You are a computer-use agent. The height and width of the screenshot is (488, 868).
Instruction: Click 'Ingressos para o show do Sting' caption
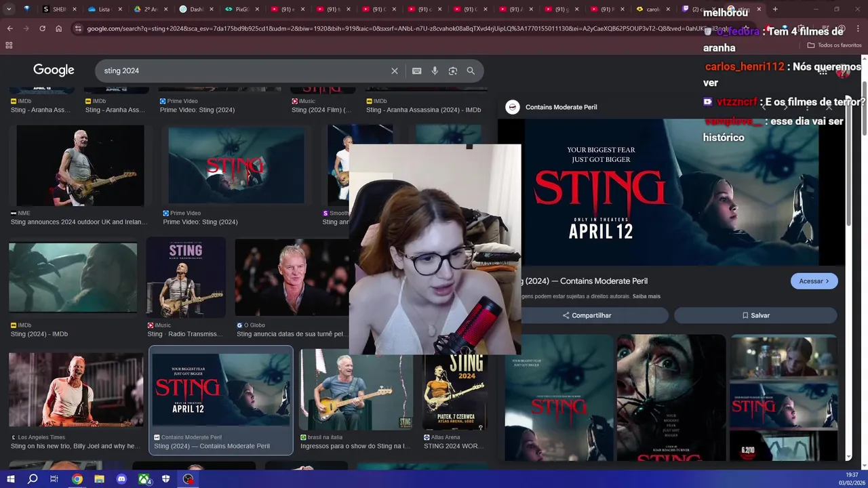click(355, 446)
